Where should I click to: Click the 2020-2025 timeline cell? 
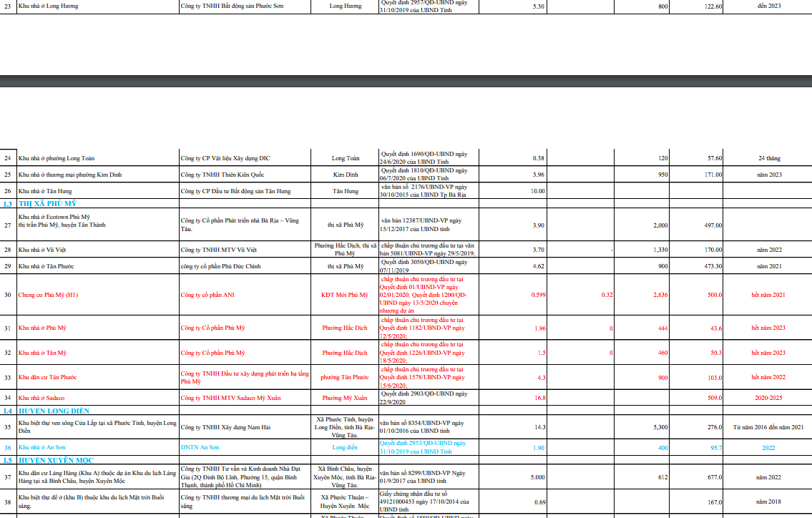(768, 398)
